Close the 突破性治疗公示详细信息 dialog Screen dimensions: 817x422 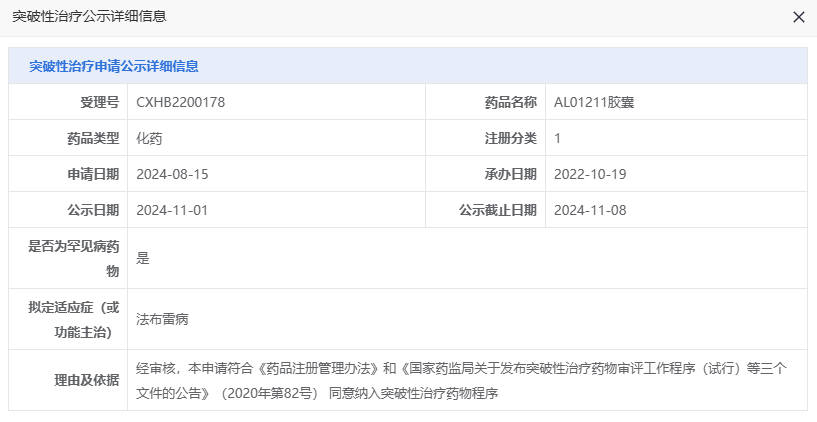click(x=798, y=17)
